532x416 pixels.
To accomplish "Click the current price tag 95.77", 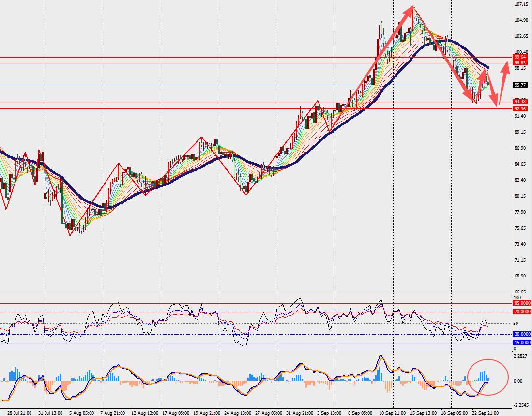I will point(520,85).
